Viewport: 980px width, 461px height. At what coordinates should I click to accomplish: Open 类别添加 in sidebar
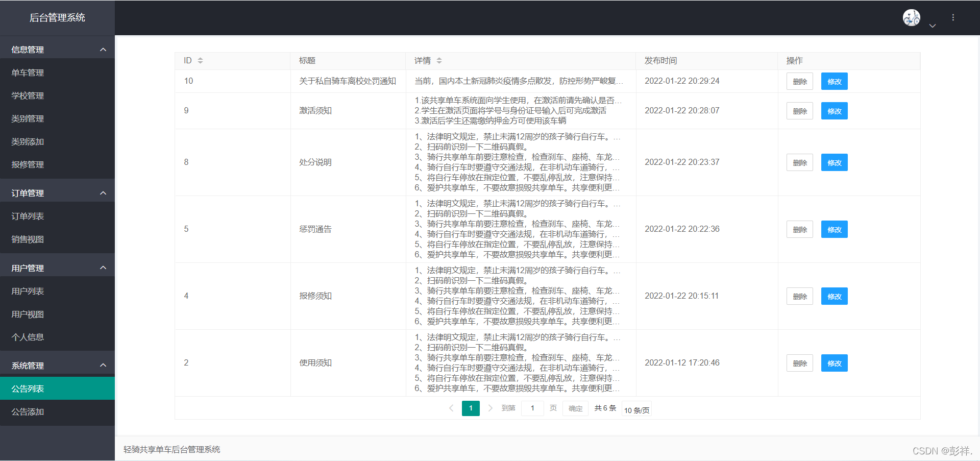pyautogui.click(x=57, y=141)
